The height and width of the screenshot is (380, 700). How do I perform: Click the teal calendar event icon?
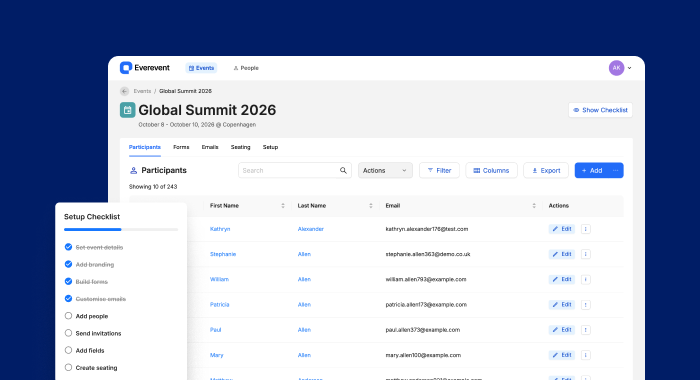(x=128, y=110)
